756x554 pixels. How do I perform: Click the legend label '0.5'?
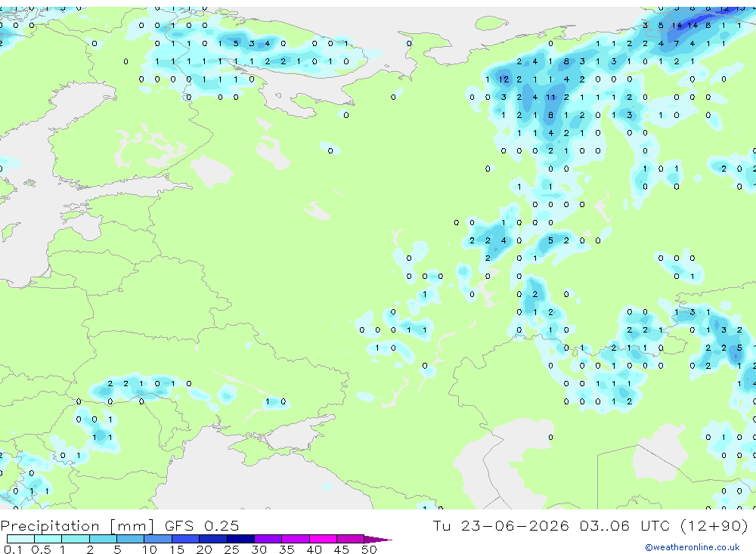41,549
